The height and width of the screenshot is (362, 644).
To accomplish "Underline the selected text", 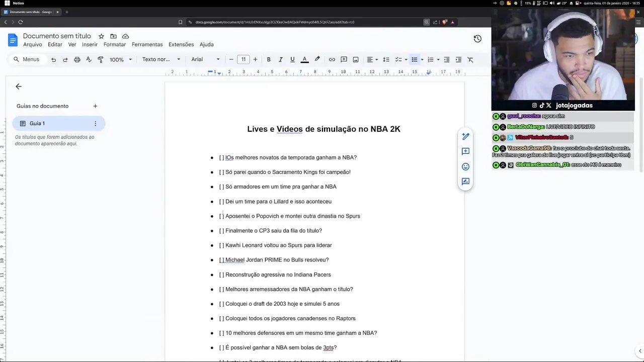I will (x=292, y=59).
